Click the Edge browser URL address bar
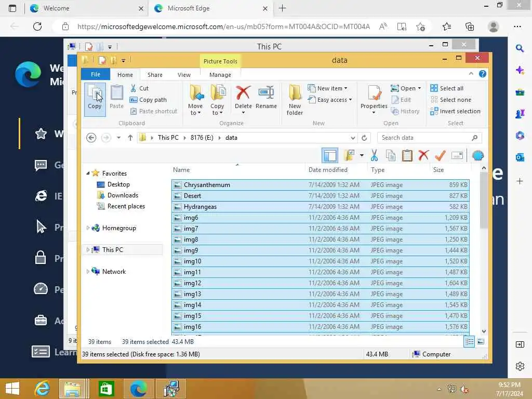Viewport: 532px width, 399px height. coord(223,26)
